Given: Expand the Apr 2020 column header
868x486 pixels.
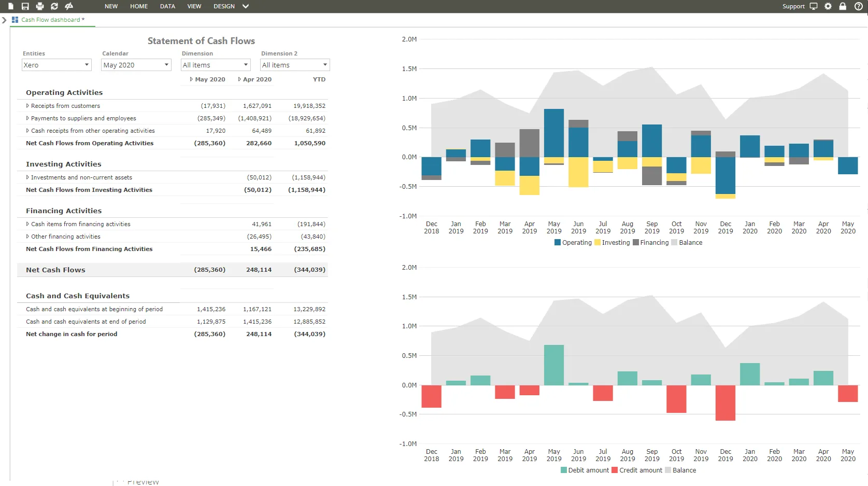Looking at the screenshot, I should pyautogui.click(x=239, y=79).
